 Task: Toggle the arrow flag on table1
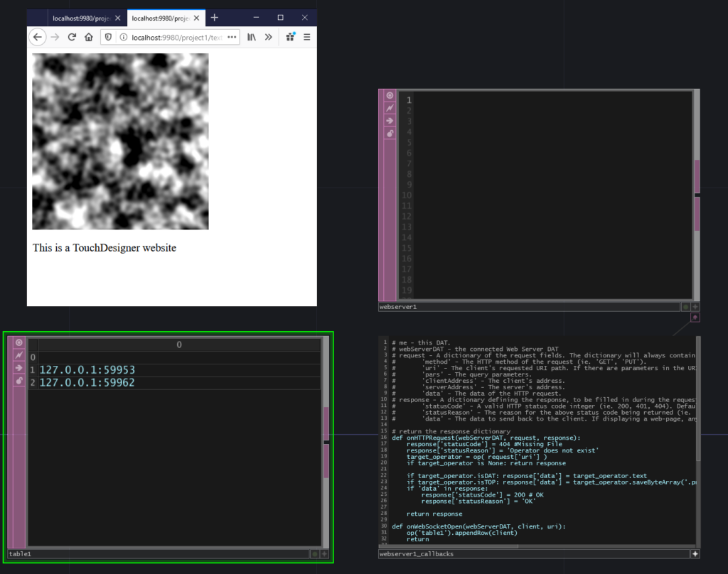coord(19,368)
